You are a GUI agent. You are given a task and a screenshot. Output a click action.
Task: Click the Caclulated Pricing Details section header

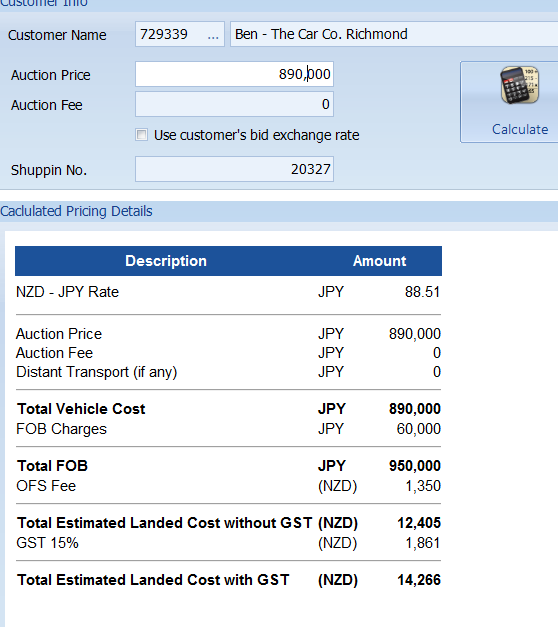coord(76,211)
